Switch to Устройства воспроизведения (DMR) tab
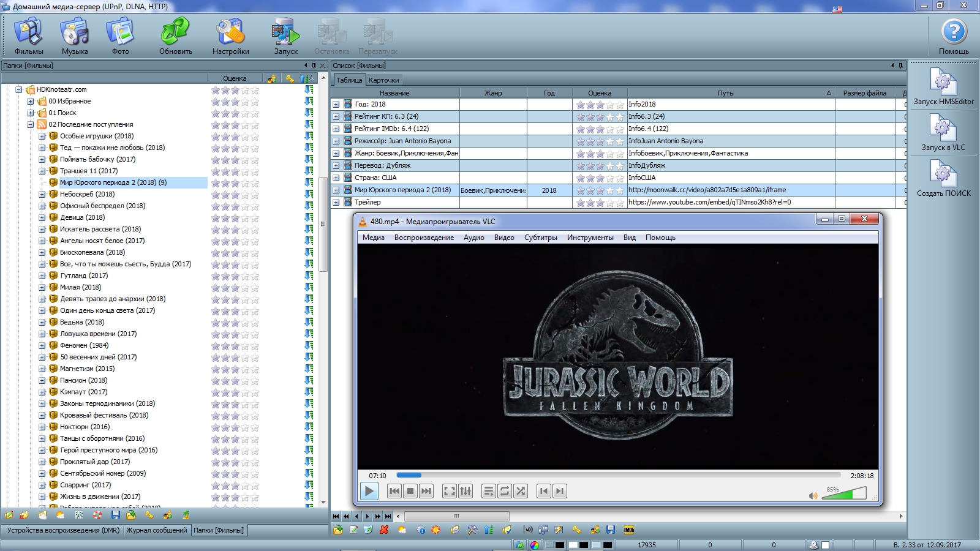Screen dimensions: 980x551 click(x=63, y=530)
